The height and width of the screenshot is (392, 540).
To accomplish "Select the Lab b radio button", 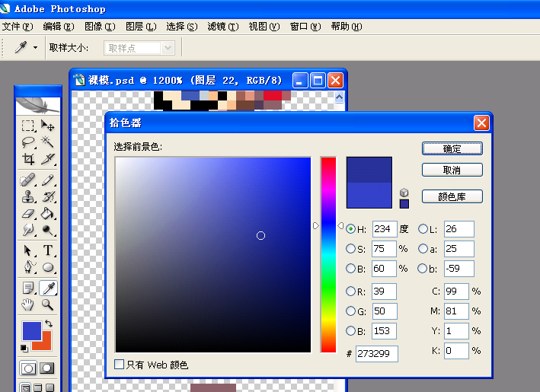I will (423, 268).
